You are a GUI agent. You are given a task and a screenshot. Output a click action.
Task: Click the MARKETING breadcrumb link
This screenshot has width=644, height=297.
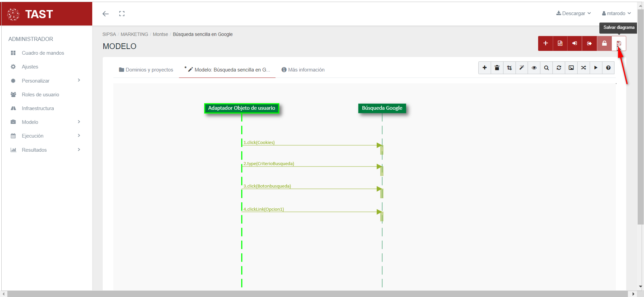click(134, 34)
